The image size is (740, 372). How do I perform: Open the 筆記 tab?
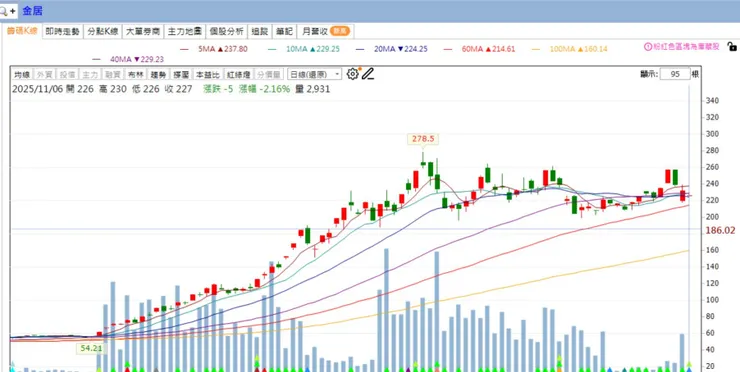click(x=284, y=32)
